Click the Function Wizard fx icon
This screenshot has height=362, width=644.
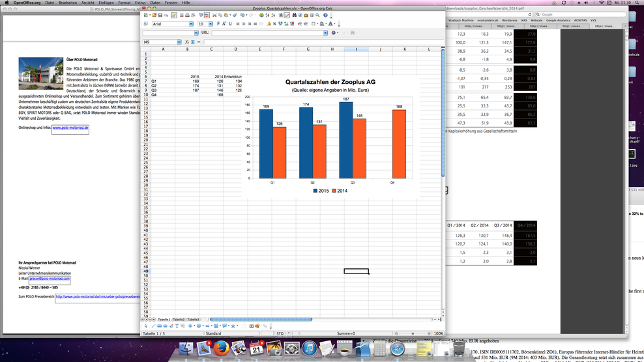tap(187, 42)
